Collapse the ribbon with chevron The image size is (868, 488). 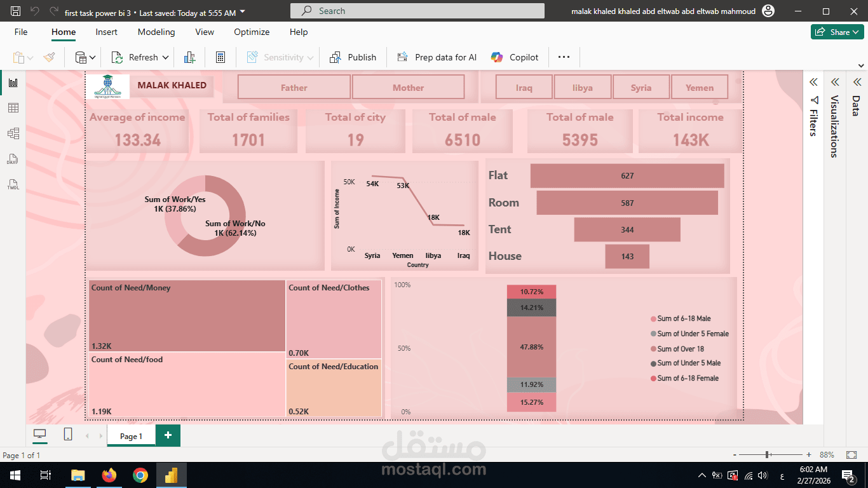point(861,65)
